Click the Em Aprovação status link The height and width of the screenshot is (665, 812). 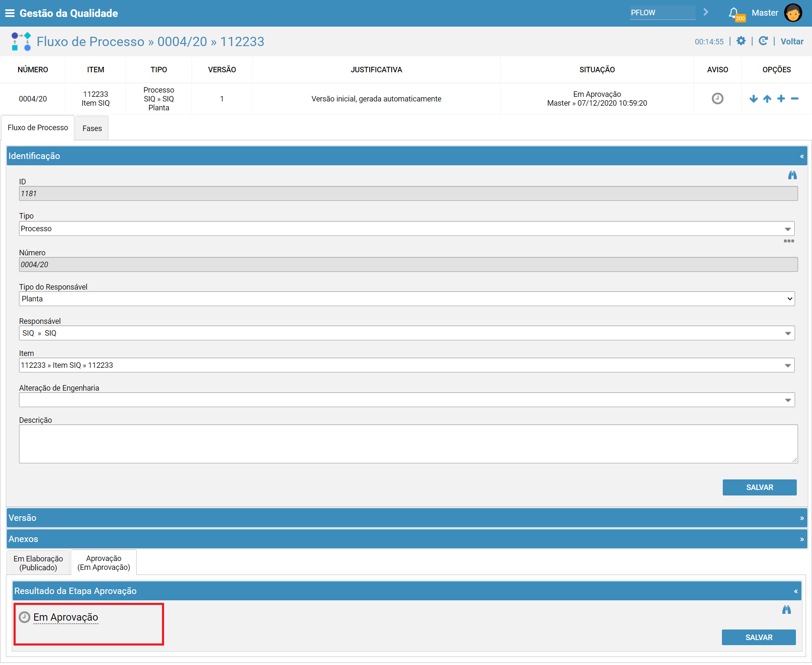click(66, 617)
